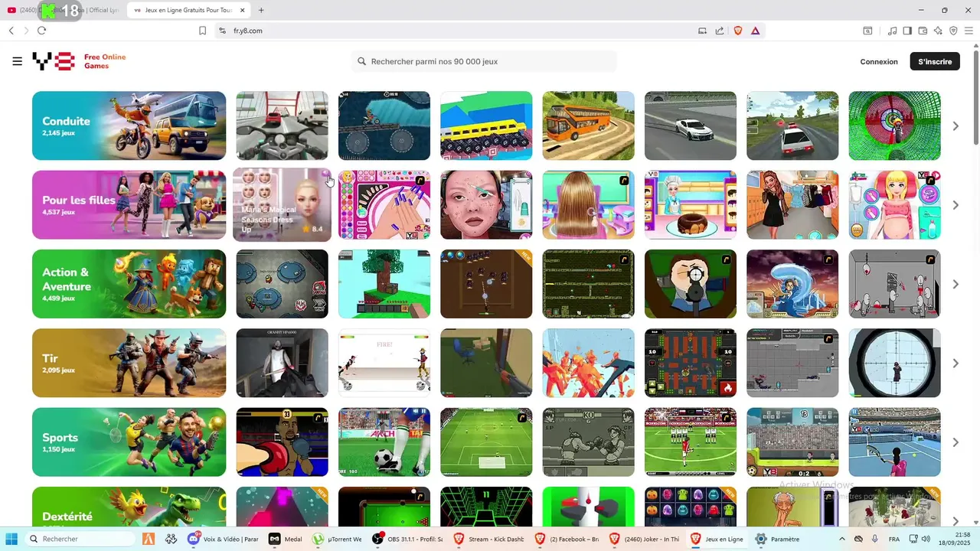Image resolution: width=980 pixels, height=551 pixels.
Task: Open the µTorrent taskbar app
Action: tap(338, 539)
